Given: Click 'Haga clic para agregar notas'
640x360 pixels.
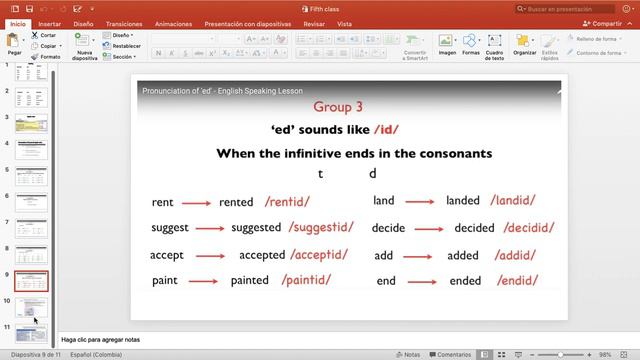Looking at the screenshot, I should pos(100,340).
